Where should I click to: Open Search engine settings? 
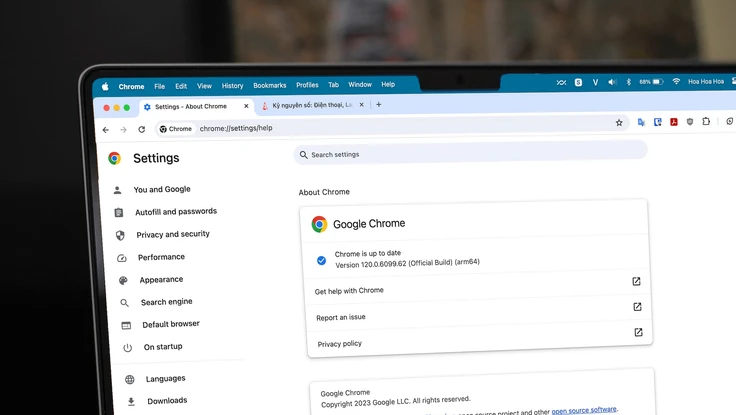point(167,302)
